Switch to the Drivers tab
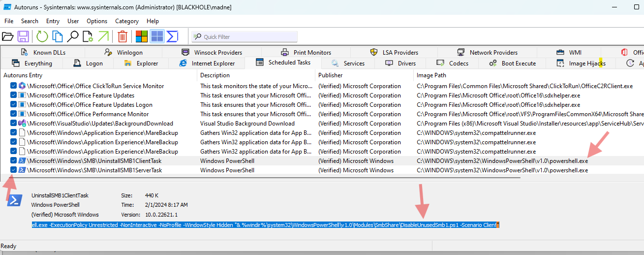 (401, 63)
